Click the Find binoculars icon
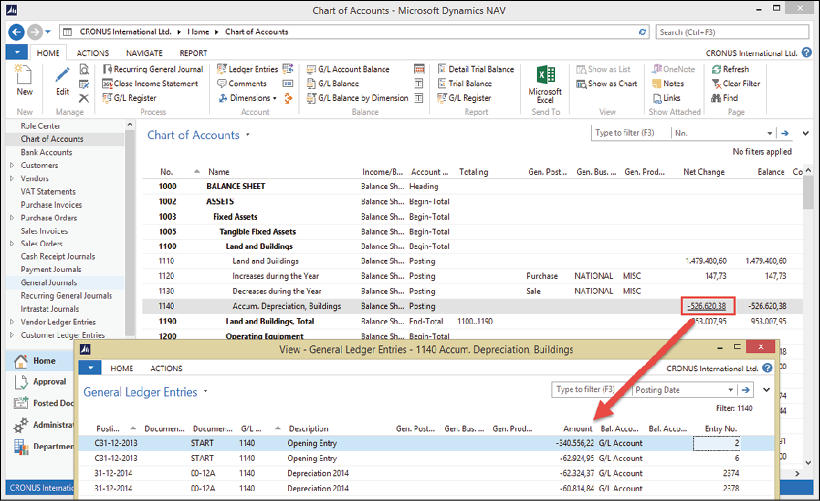820x501 pixels. (716, 98)
